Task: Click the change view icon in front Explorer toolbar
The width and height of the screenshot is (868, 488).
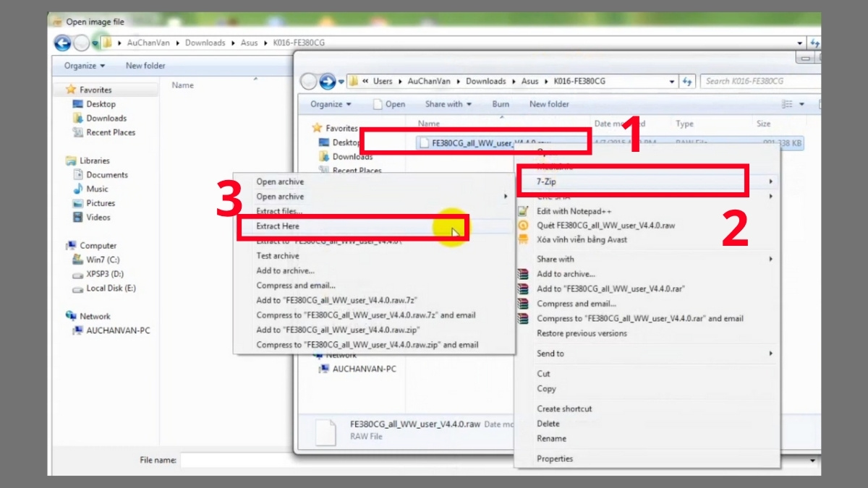Action: pos(787,104)
